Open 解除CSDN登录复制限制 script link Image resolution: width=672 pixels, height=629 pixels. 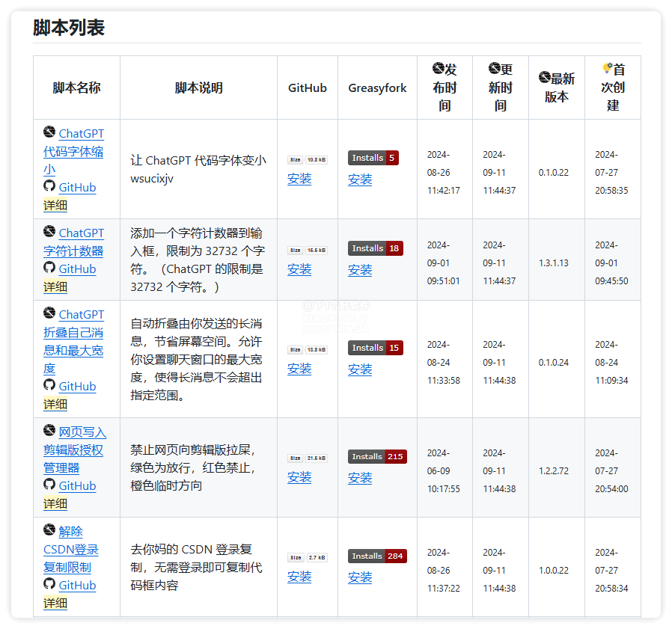(70, 549)
